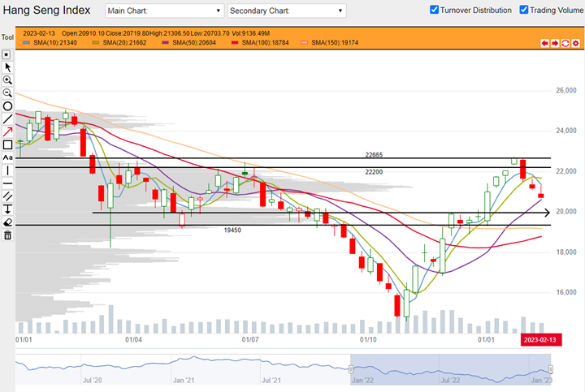Click the 01/10 date axis label
Image resolution: width=585 pixels, height=392 pixels.
coord(368,340)
